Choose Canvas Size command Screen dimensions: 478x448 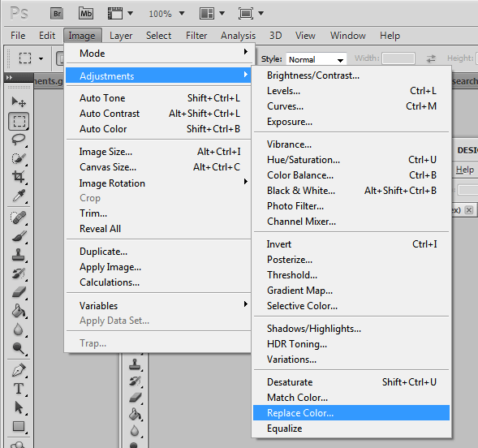(x=158, y=167)
